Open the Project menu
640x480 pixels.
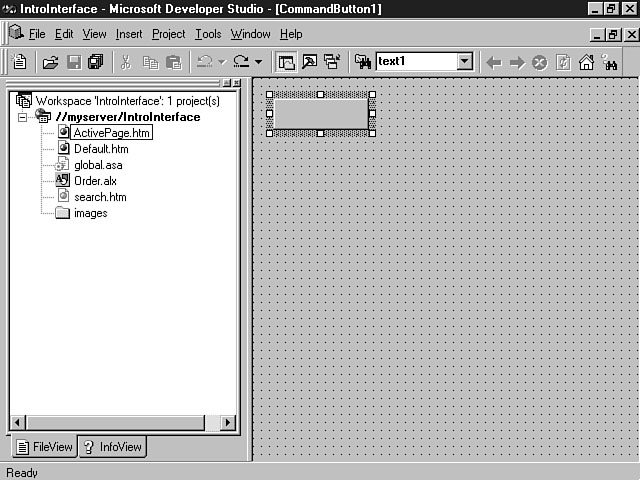(168, 34)
